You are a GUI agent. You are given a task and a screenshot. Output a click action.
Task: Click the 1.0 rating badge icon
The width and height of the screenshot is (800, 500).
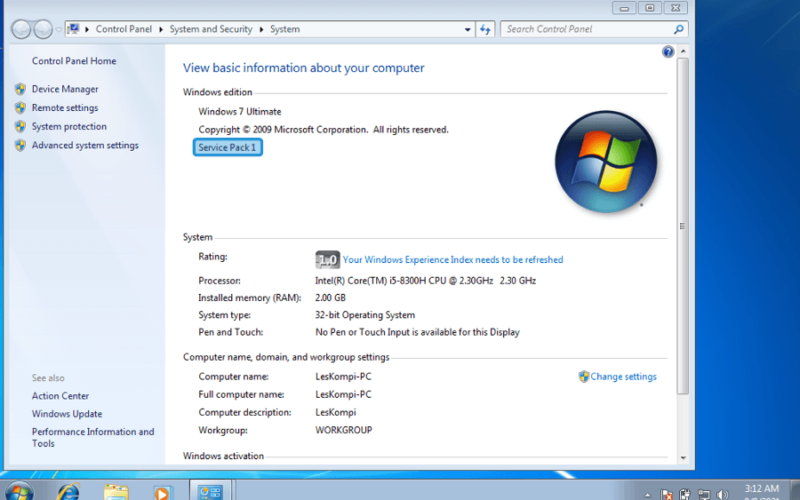pos(328,260)
